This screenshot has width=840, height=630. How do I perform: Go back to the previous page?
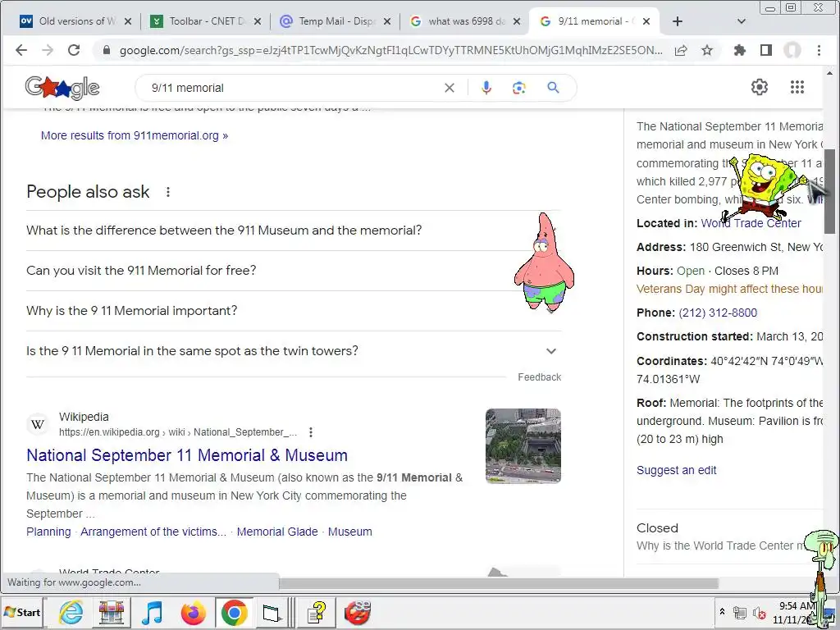pos(21,50)
